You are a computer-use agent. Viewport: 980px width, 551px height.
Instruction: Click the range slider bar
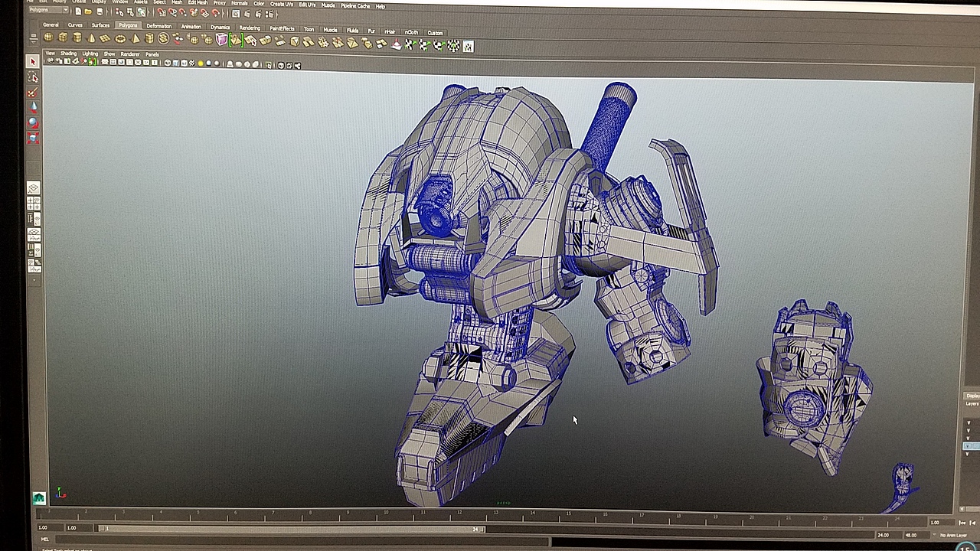point(292,528)
